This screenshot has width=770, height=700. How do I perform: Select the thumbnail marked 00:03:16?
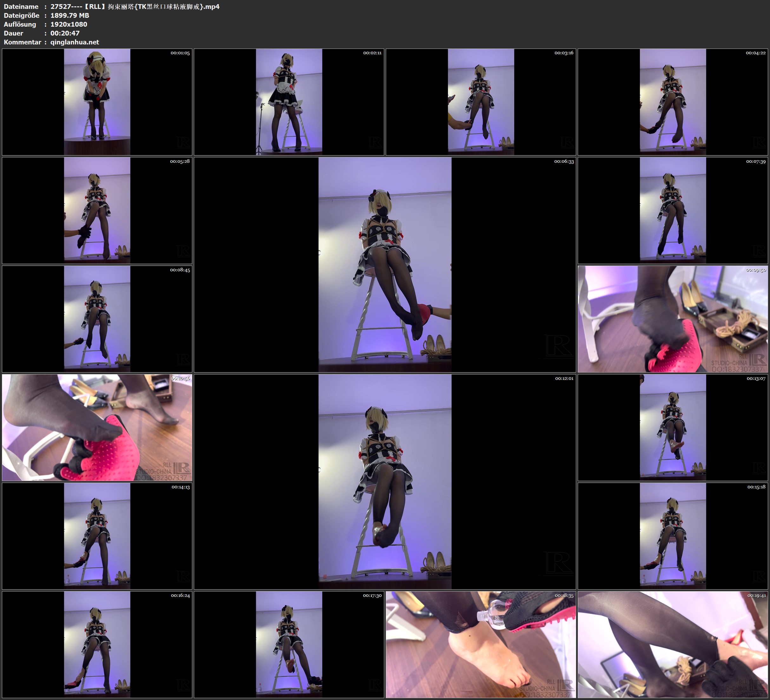pyautogui.click(x=481, y=102)
